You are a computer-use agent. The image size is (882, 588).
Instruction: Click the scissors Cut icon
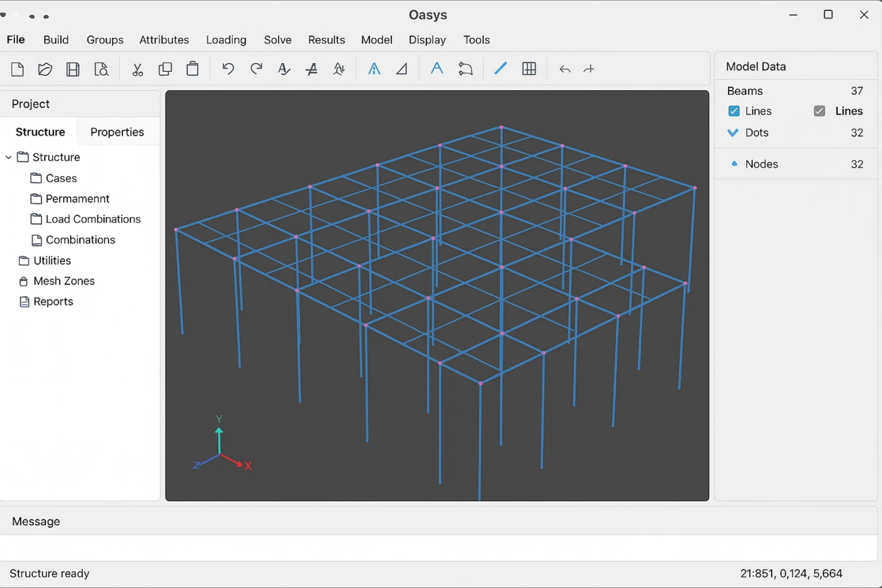138,69
